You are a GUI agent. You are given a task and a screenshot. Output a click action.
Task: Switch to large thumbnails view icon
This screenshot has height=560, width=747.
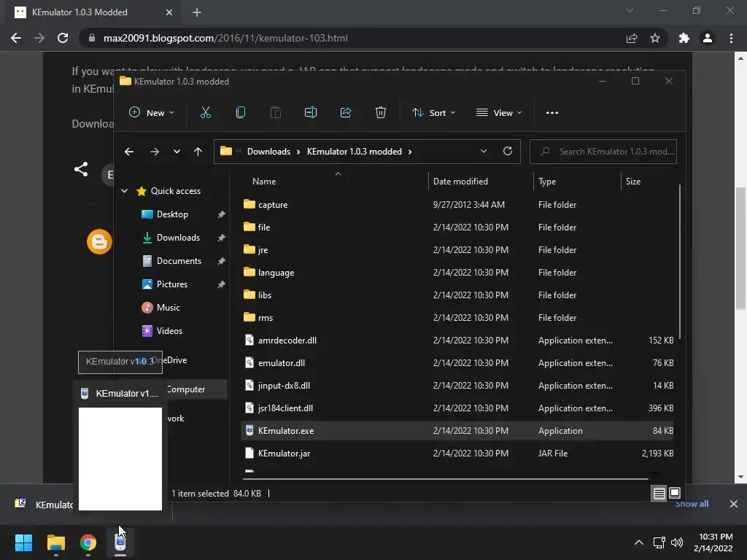click(x=675, y=494)
